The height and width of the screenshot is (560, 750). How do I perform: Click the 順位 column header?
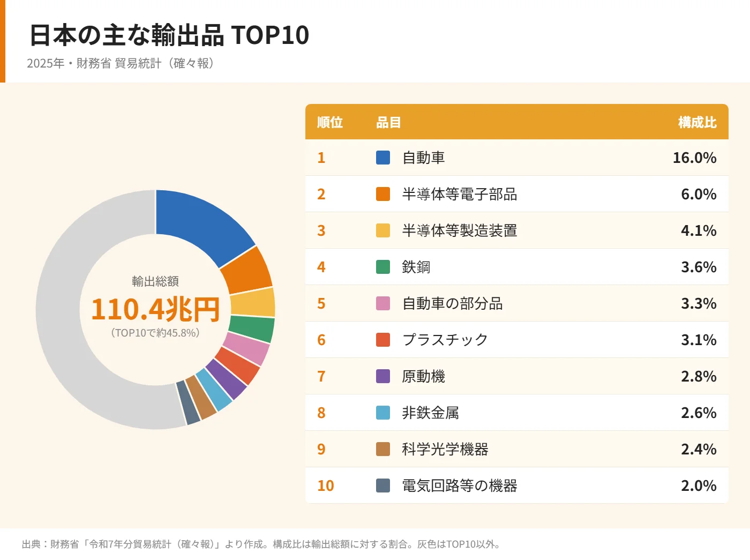point(330,122)
